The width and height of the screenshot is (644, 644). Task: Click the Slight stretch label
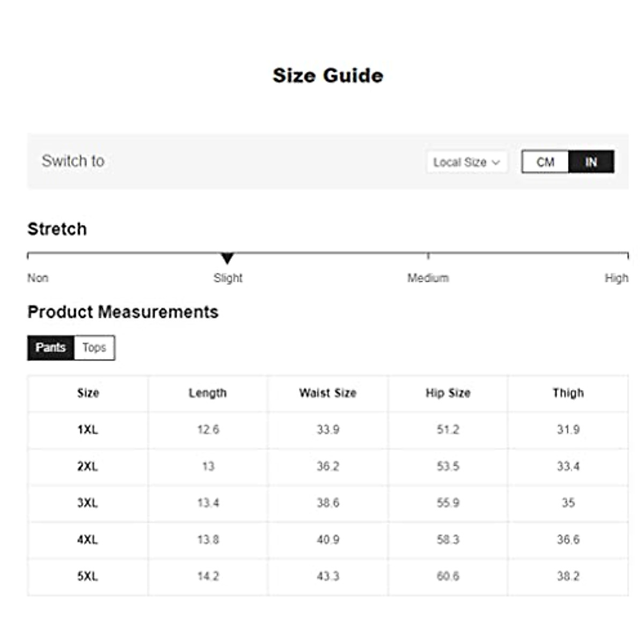pyautogui.click(x=228, y=278)
